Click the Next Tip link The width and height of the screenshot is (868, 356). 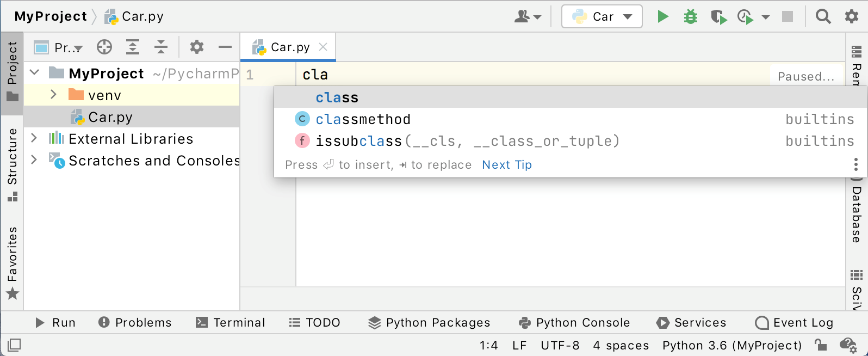pyautogui.click(x=506, y=165)
